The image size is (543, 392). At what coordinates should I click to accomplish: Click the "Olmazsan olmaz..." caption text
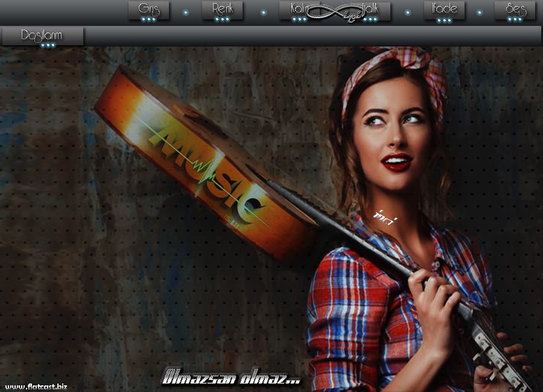tap(232, 378)
